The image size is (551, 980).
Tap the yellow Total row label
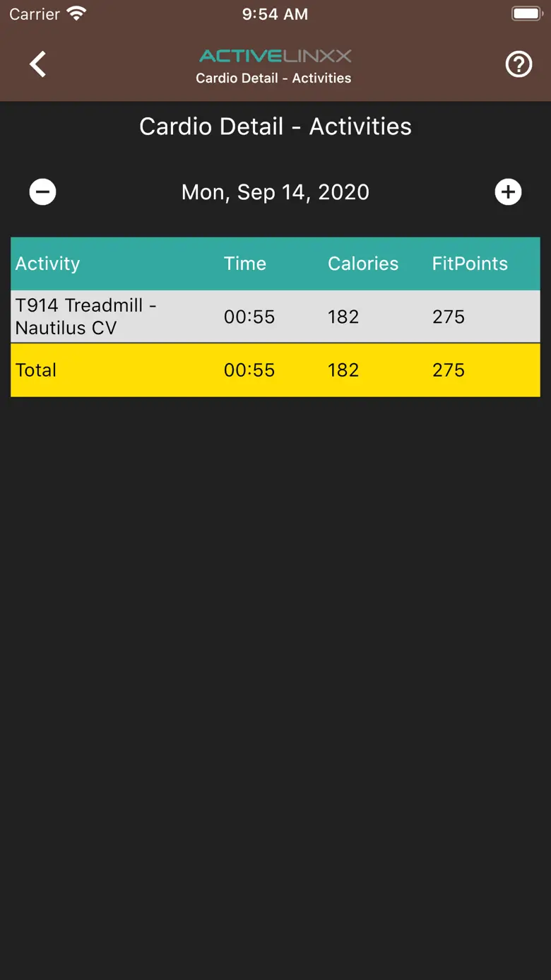pos(36,370)
